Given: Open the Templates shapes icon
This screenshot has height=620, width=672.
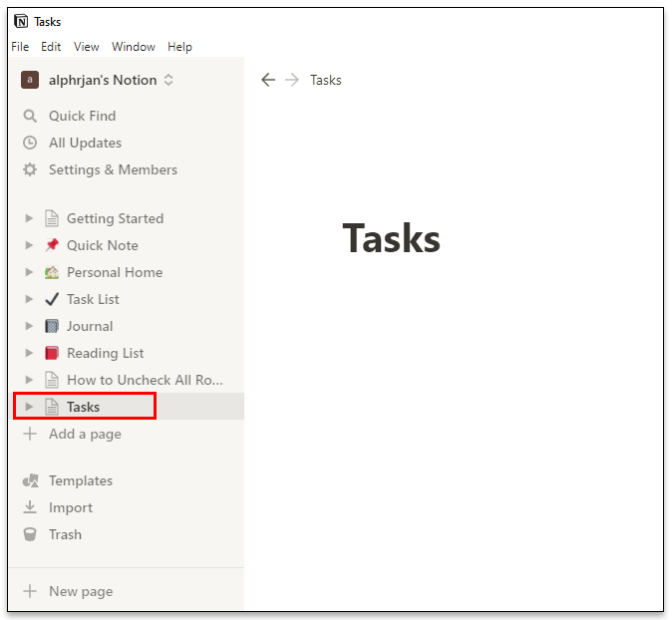Looking at the screenshot, I should pos(31,480).
